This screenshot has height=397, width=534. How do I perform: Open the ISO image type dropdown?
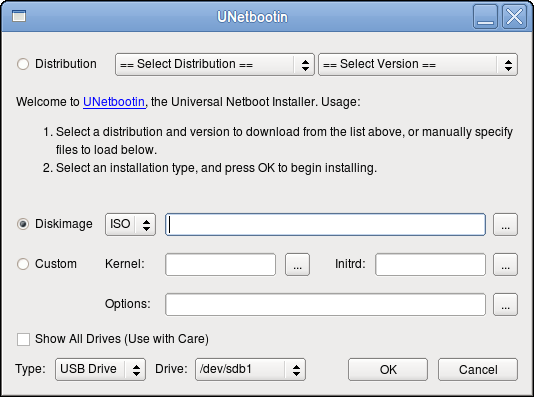[130, 224]
